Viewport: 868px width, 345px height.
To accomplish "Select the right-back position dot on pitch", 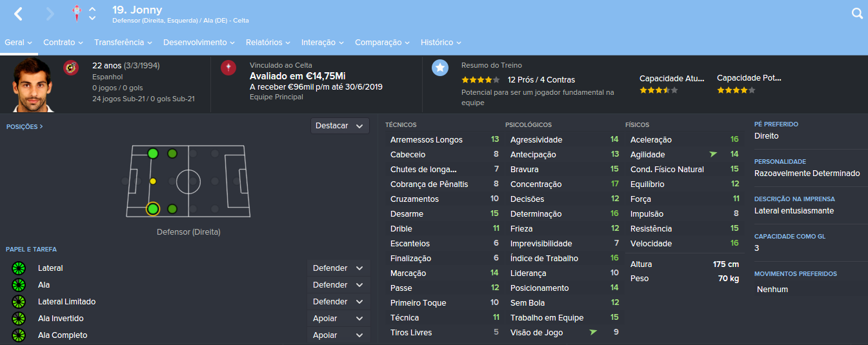I will pos(153,209).
